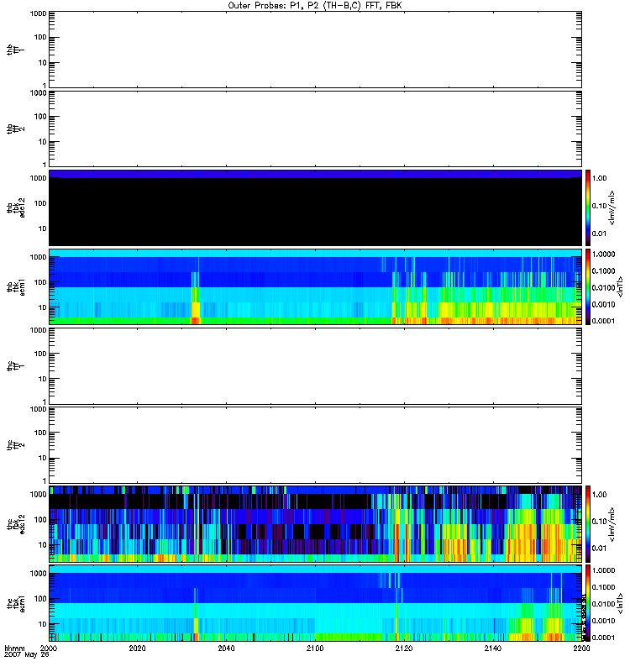Click the thb fbk edc12 mV/m color bar
Viewport: 630px width, 672px height.
588,207
